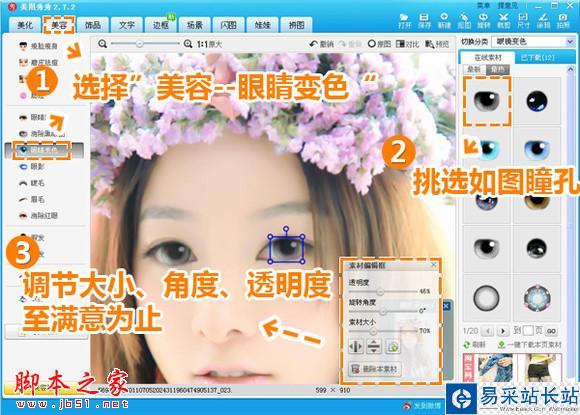Switch to the 已下载 tab
580x415 pixels.
point(537,57)
